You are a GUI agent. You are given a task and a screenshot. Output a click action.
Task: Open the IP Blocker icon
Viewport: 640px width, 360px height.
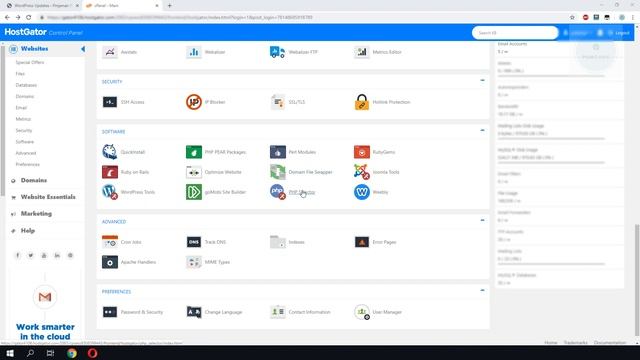pos(194,102)
